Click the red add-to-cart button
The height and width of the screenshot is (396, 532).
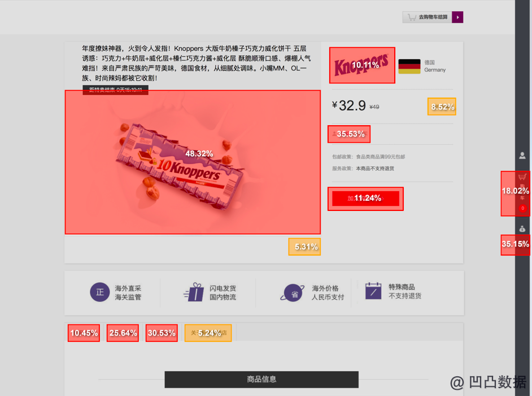(365, 199)
